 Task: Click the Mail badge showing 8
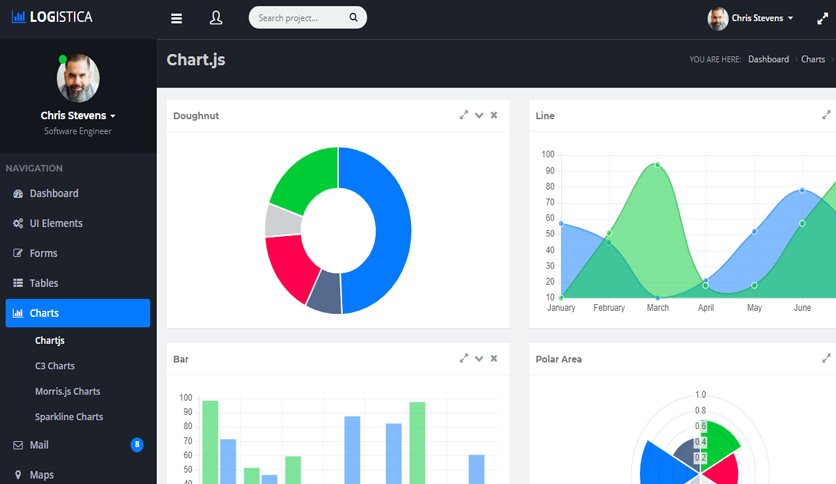point(137,445)
